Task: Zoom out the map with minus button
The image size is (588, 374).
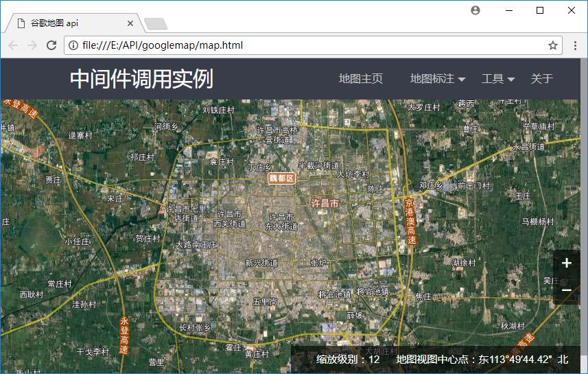Action: 566,290
